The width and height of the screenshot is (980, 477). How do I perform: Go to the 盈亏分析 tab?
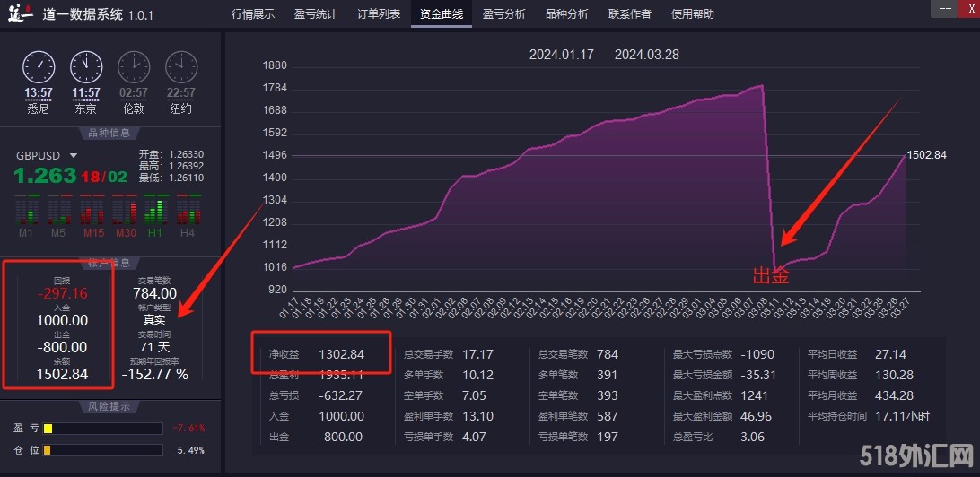click(x=503, y=14)
